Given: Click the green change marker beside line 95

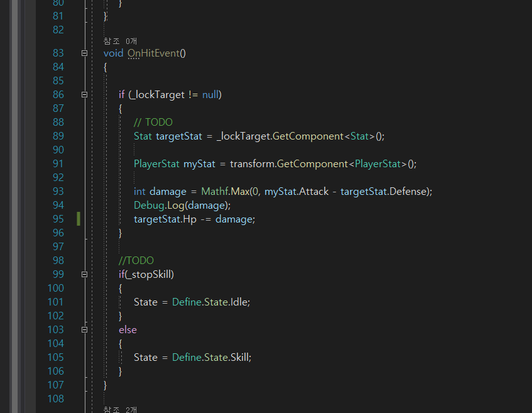Looking at the screenshot, I should pos(79,219).
